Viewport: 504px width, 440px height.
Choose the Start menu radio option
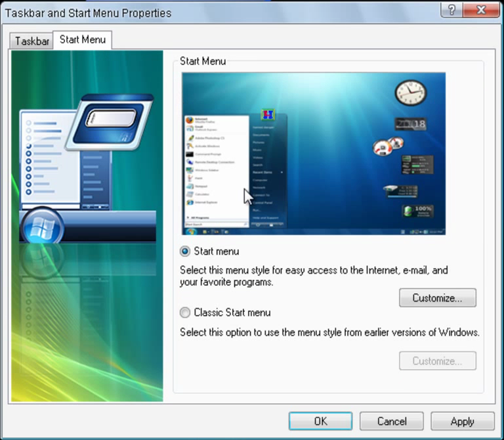click(x=209, y=252)
